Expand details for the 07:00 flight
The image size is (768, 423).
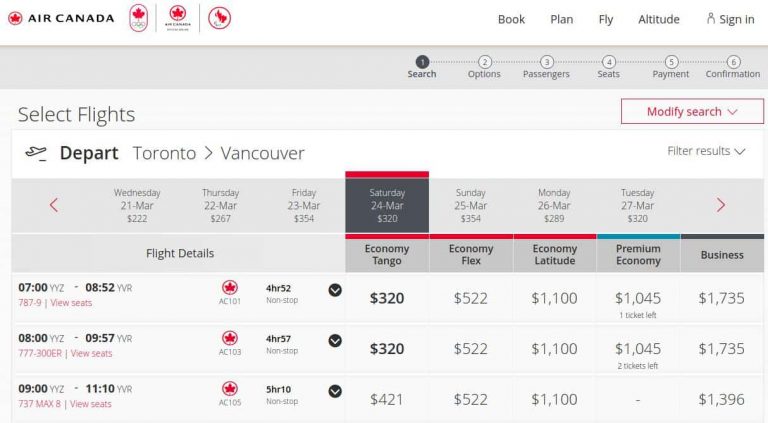[335, 290]
